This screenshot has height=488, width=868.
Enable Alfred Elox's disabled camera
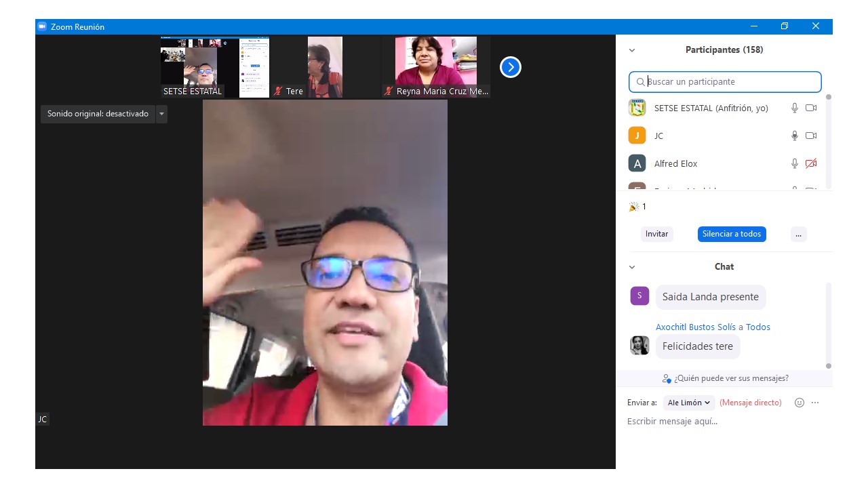click(x=810, y=163)
